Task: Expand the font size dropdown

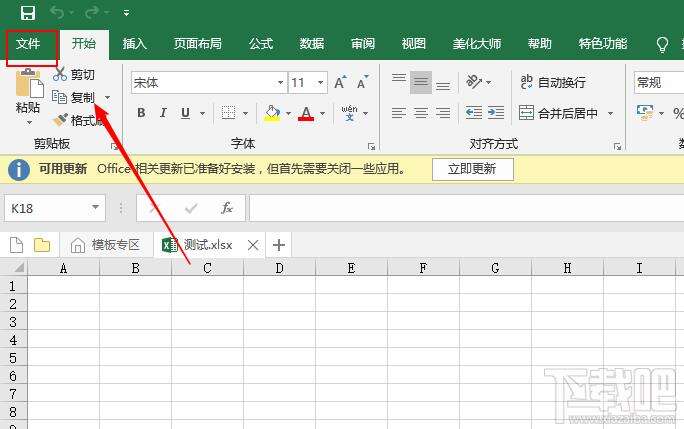Action: pos(322,83)
